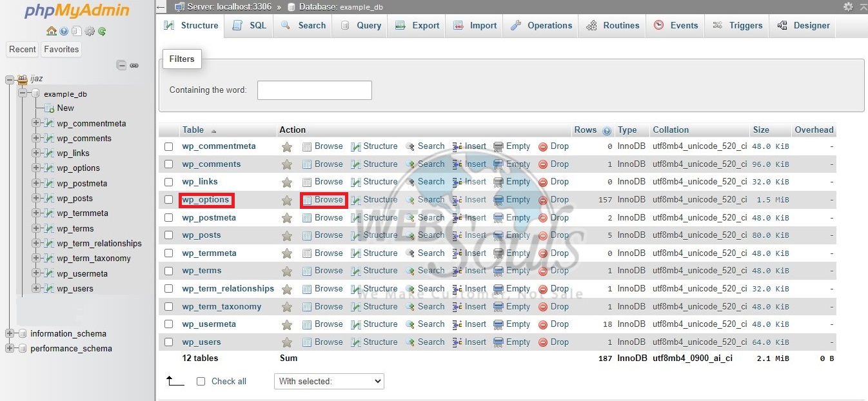Check the wp_usermeta row checkbox
The width and height of the screenshot is (868, 401).
(x=168, y=324)
